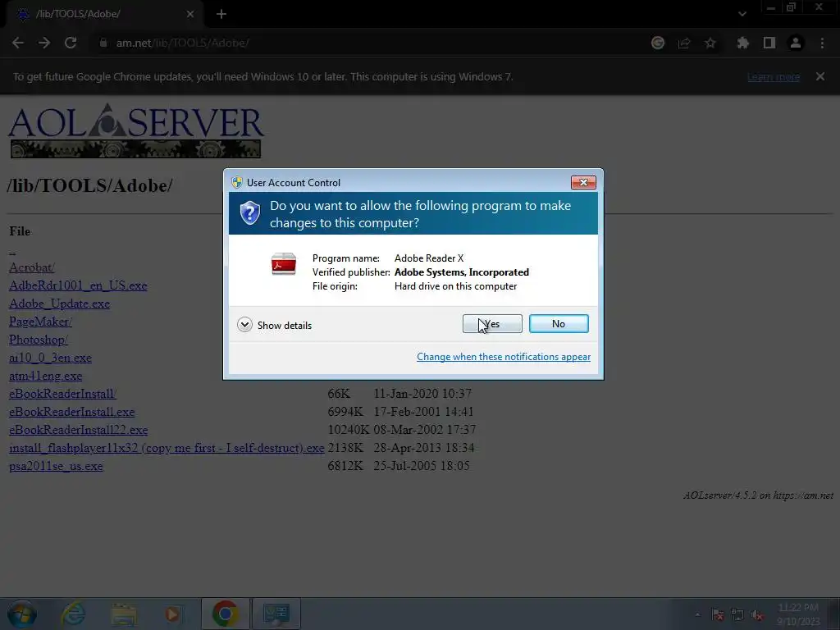The image size is (840, 630).
Task: Open new tab with plus button
Action: point(221,14)
